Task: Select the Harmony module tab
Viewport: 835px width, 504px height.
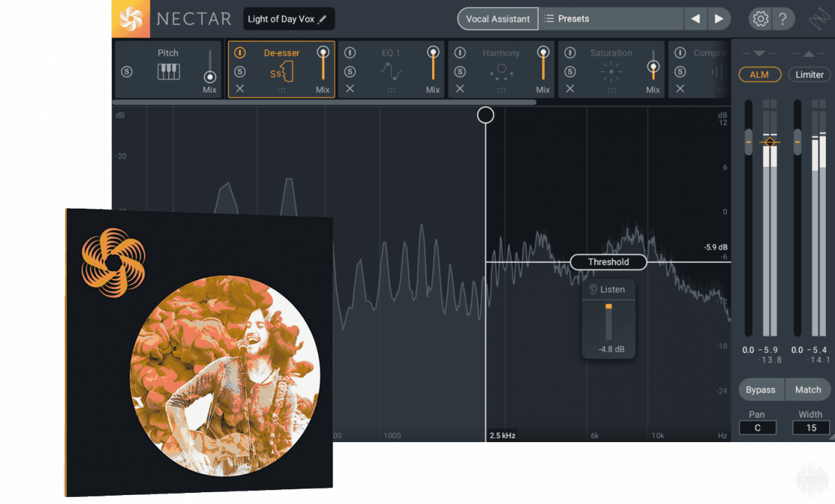Action: 501,53
